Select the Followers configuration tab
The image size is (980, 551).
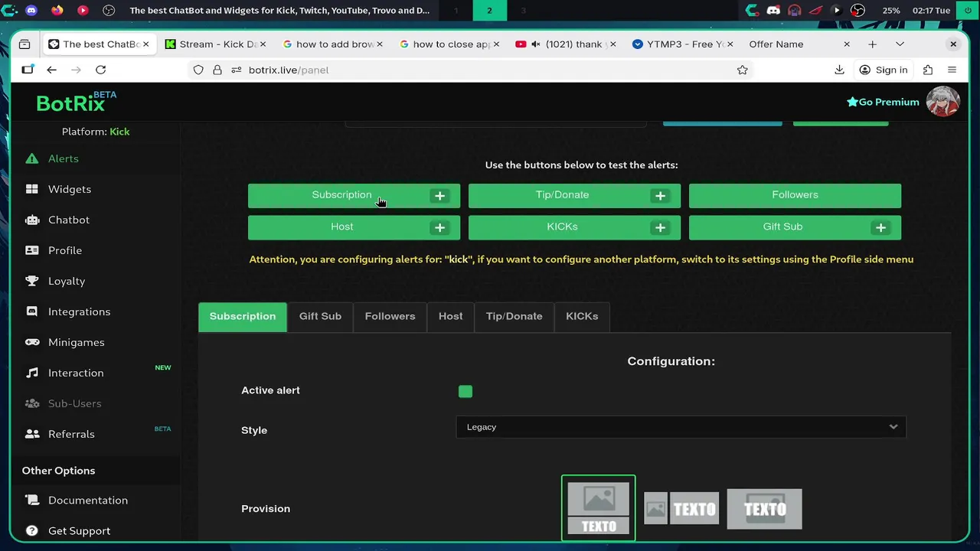coord(390,316)
